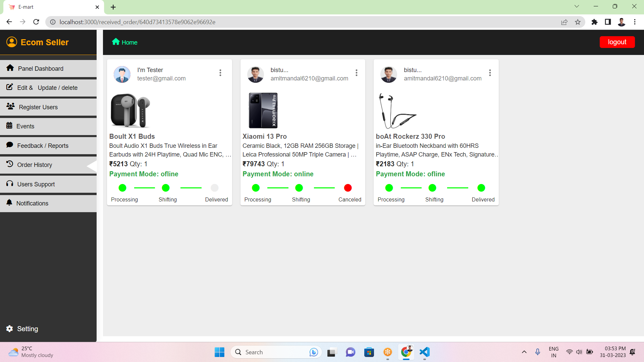Viewport: 644px width, 362px height.
Task: Open the Setting gear icon
Action: (10, 328)
